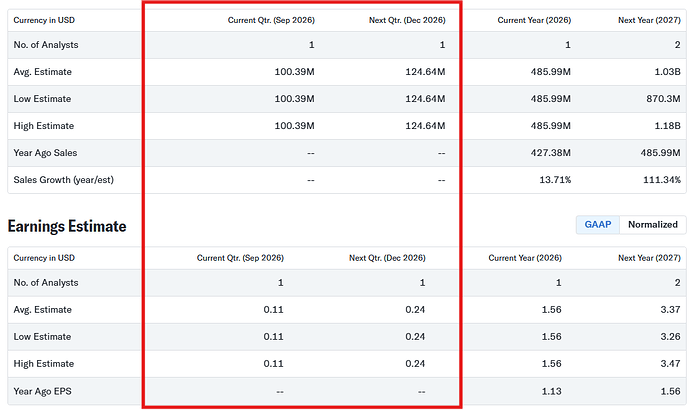Switch earnings view to Normalized
Viewport: 690px width, 410px height.
(x=653, y=224)
